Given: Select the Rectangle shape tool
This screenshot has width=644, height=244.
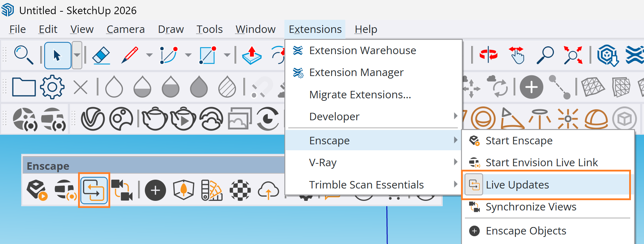Looking at the screenshot, I should [207, 55].
